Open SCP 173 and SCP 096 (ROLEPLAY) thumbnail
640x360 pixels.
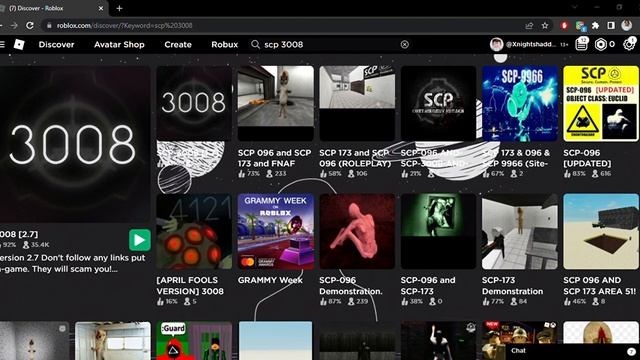click(x=357, y=103)
